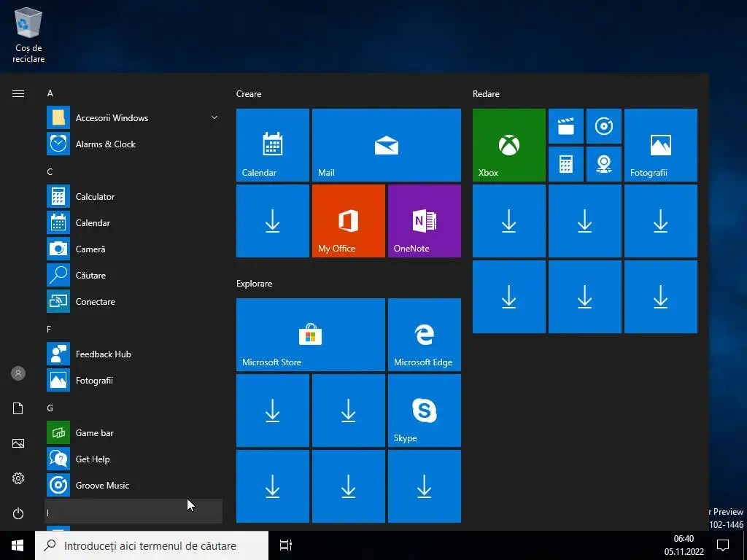Click the download tile below Xbox tile
The height and width of the screenshot is (560, 747).
(x=508, y=221)
